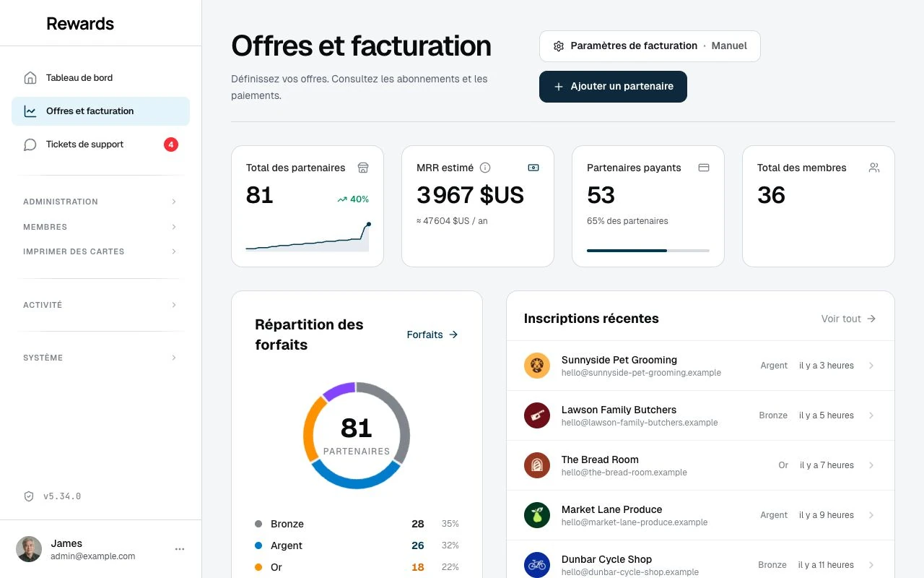This screenshot has width=924, height=578.
Task: Click the partners growth sparkline chart
Action: pos(308,237)
